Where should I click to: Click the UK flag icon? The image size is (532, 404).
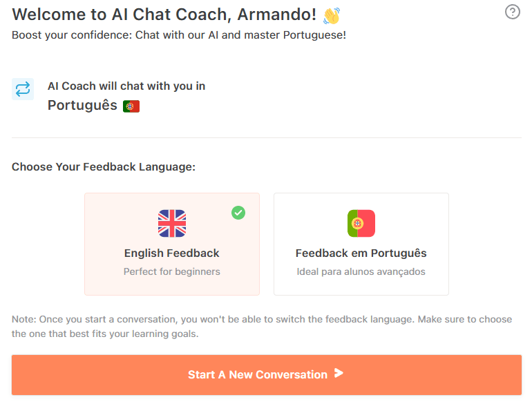(x=172, y=224)
